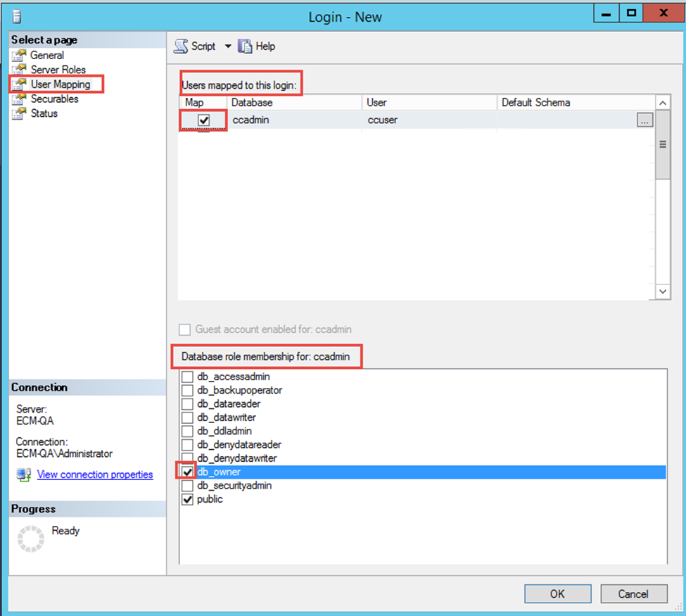Open the Script dropdown arrow
Image resolution: width=686 pixels, height=616 pixels.
point(227,46)
